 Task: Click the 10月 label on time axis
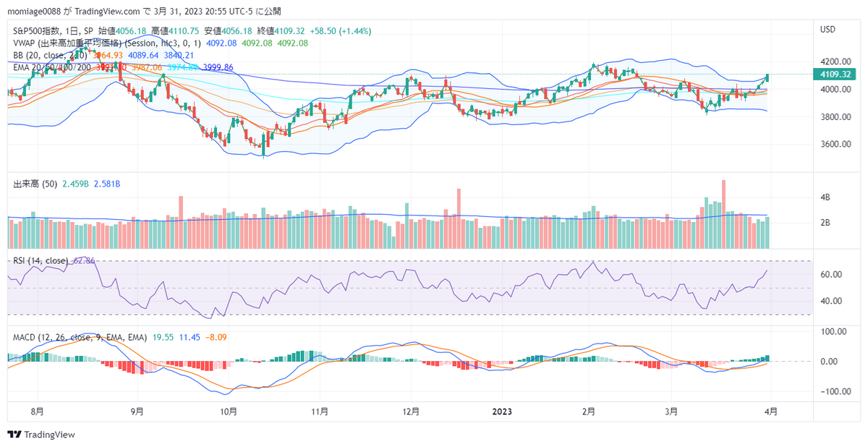229,411
